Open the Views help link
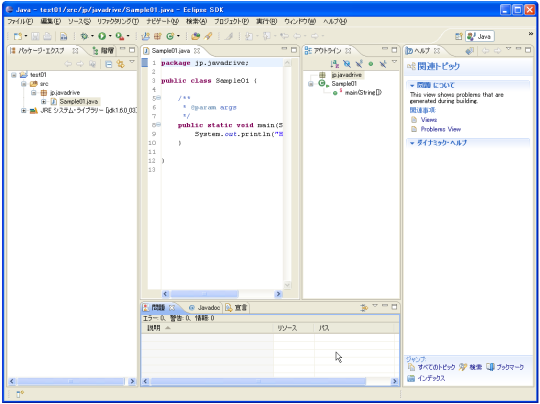 pos(429,120)
